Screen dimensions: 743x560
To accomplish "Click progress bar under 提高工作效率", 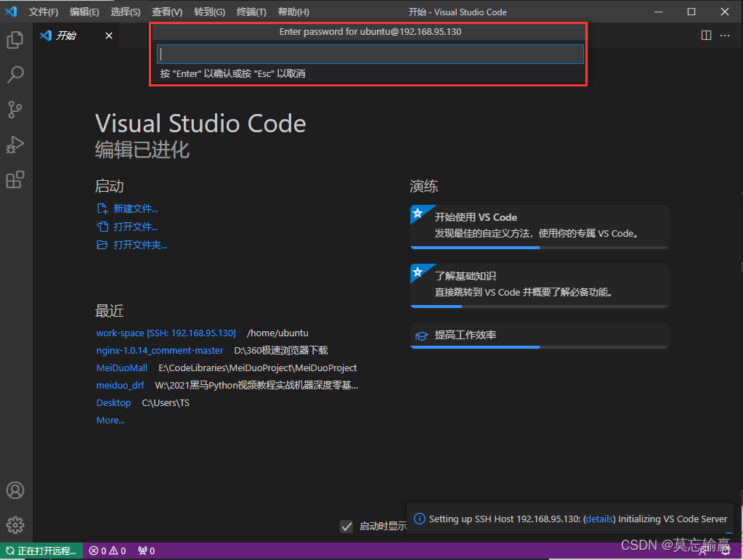I will point(539,347).
